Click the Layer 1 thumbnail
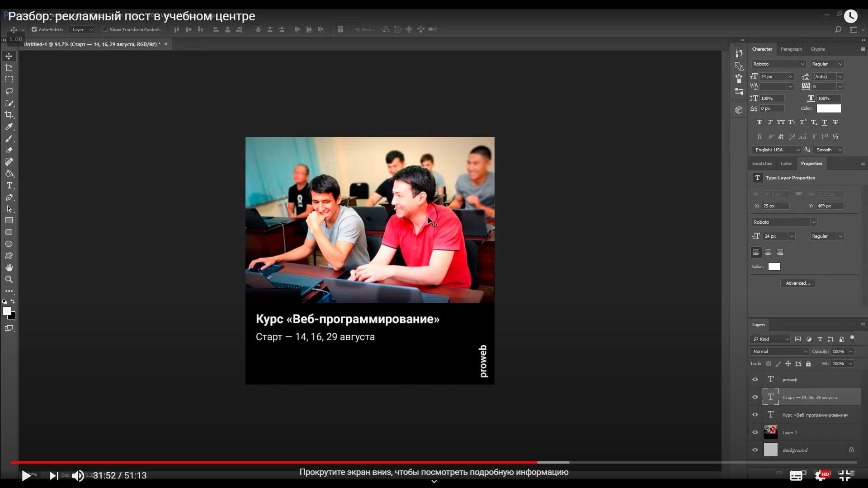The image size is (868, 488). pos(771,432)
